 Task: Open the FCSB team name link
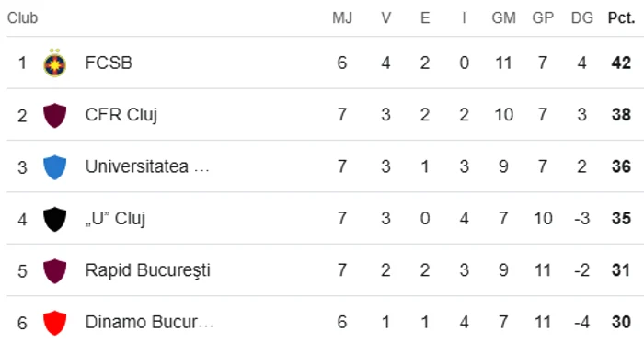(109, 63)
